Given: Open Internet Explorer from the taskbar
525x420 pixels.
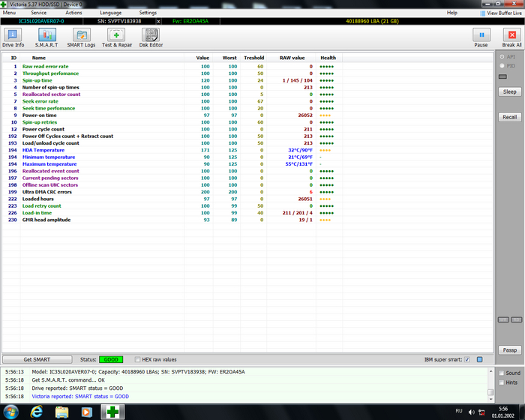Looking at the screenshot, I should [35, 412].
